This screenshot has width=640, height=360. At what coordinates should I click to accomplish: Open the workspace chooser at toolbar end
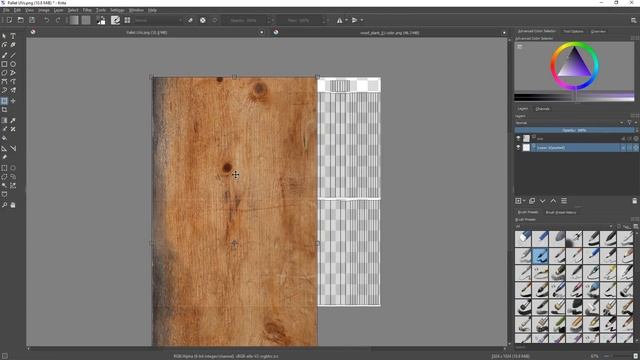[633, 20]
